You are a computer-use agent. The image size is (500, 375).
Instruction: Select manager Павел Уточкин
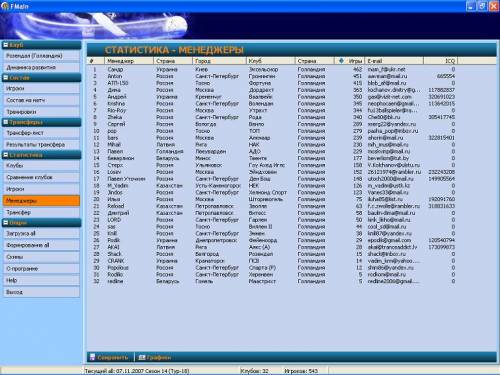(126, 179)
